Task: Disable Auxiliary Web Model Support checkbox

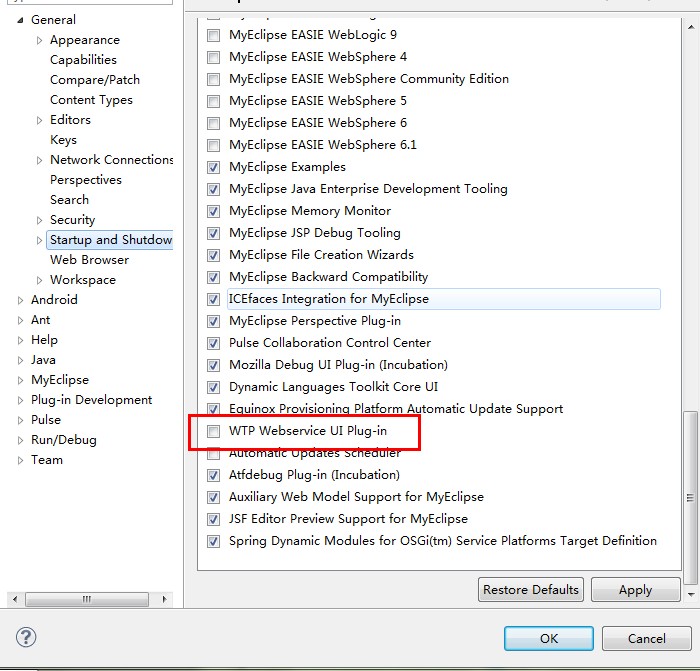Action: pos(213,497)
